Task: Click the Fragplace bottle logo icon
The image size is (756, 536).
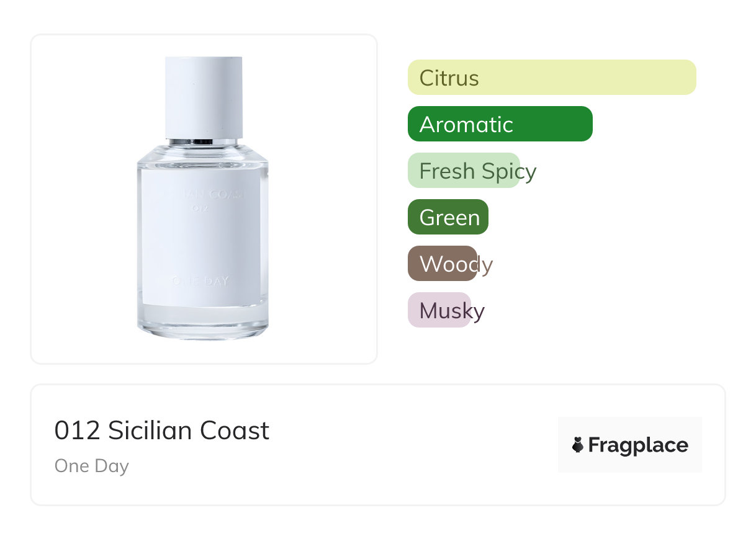Action: click(578, 445)
